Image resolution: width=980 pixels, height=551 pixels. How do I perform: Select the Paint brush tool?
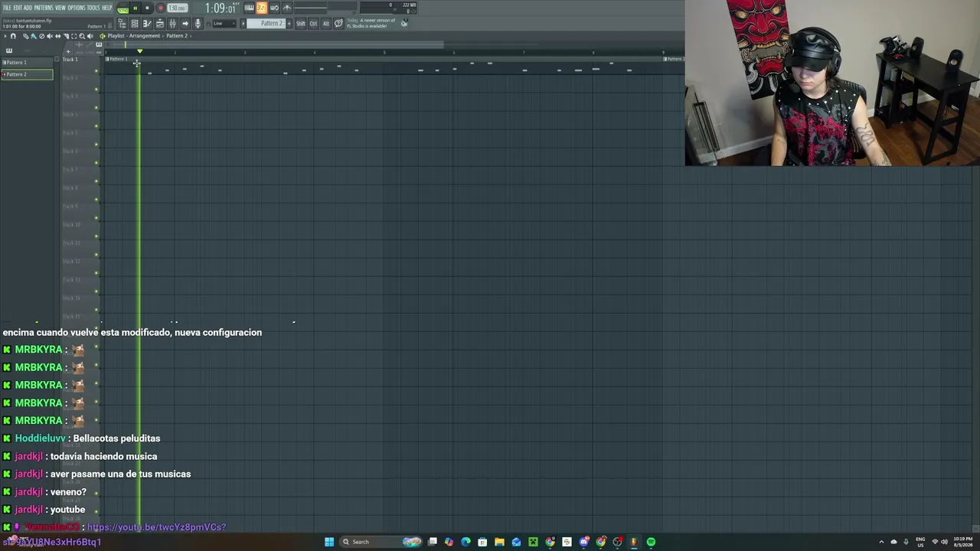coord(33,36)
